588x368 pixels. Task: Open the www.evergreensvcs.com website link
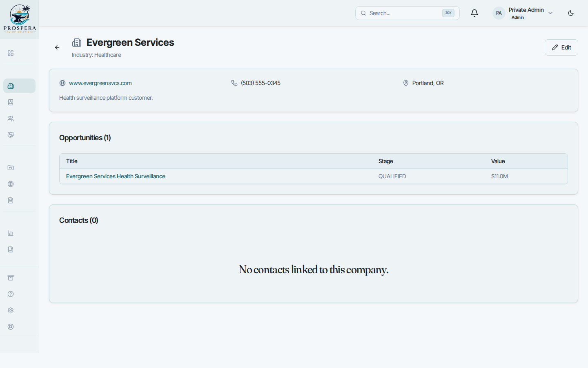[x=100, y=83]
